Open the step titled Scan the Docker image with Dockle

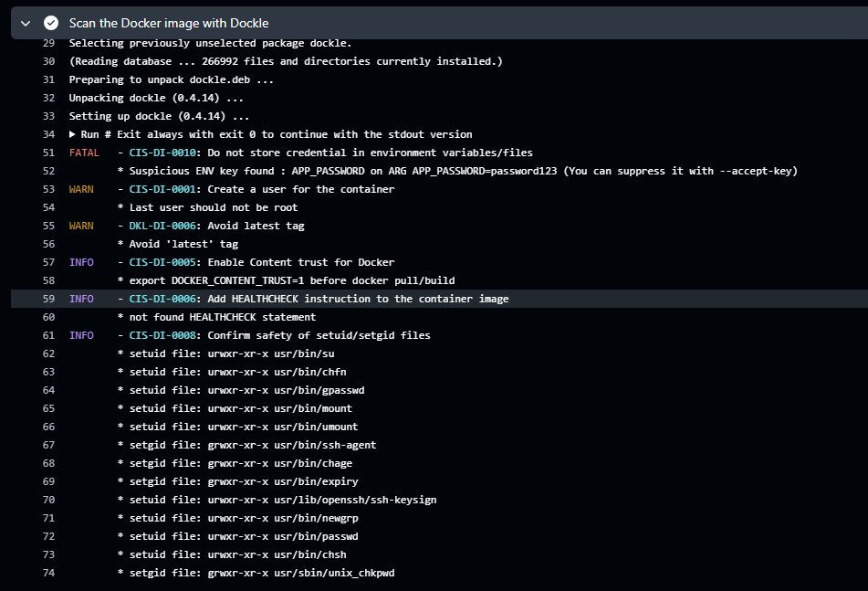(169, 23)
